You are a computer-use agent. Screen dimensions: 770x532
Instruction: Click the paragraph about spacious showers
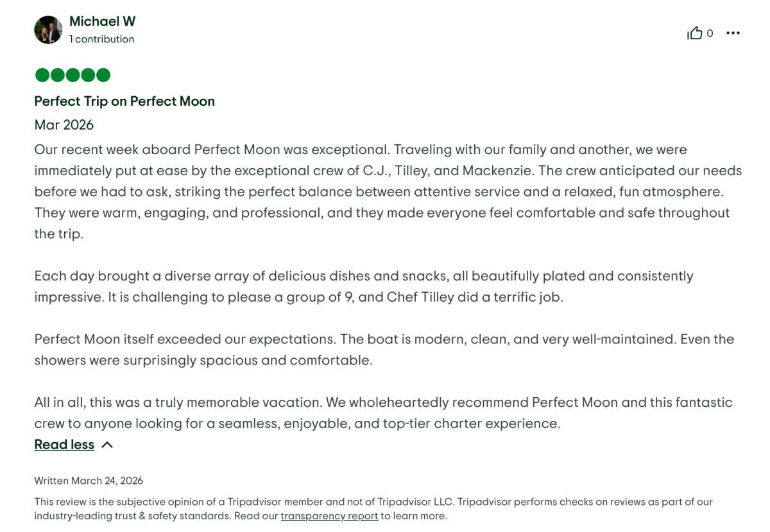tap(384, 349)
